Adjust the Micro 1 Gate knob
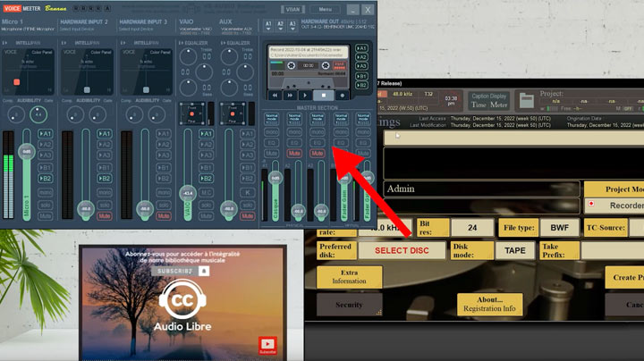 pyautogui.click(x=38, y=114)
